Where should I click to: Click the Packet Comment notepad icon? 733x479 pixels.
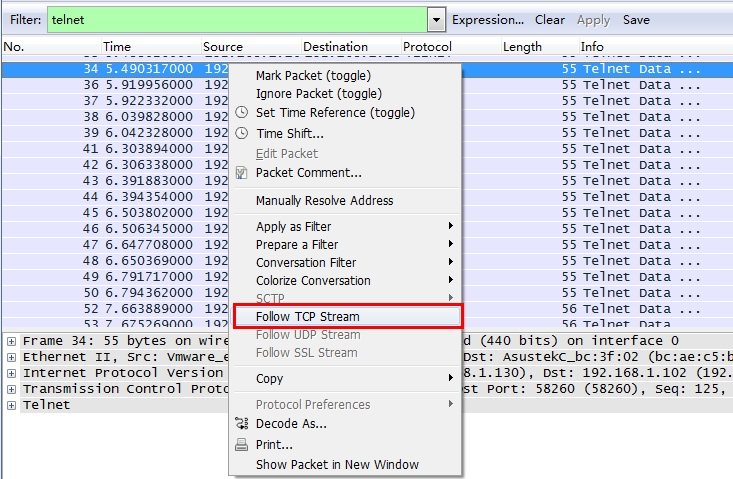pos(241,172)
